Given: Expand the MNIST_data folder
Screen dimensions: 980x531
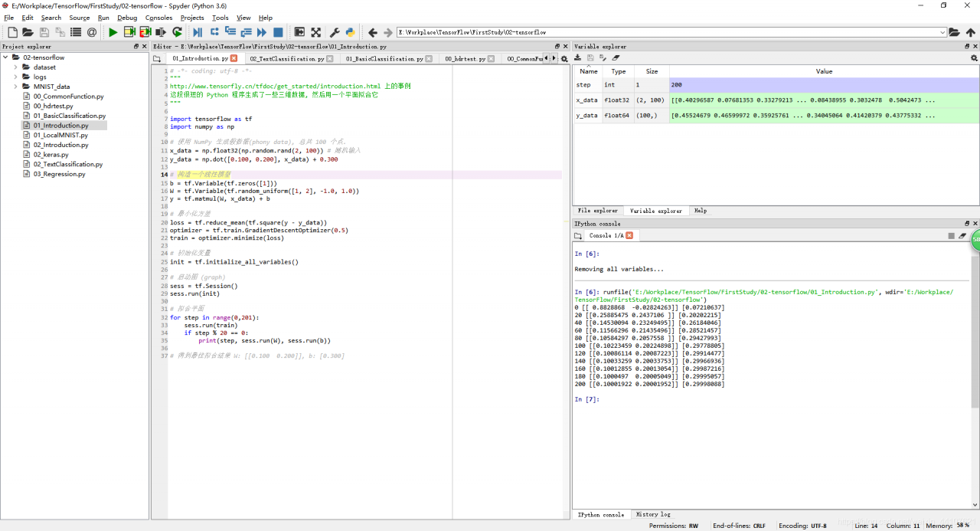Looking at the screenshot, I should [15, 87].
